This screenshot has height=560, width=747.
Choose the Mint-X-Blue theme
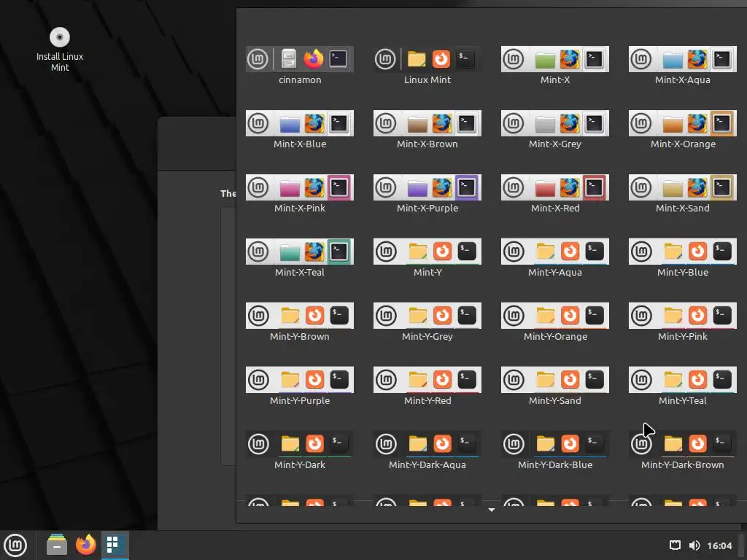click(300, 130)
